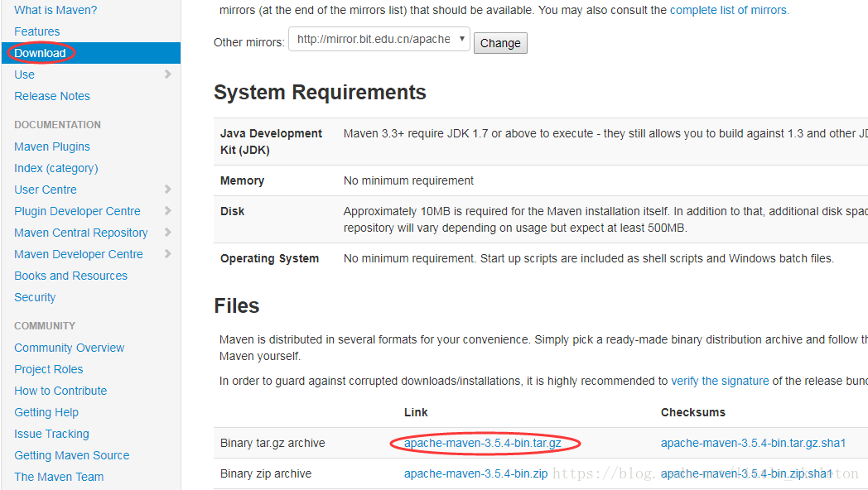This screenshot has width=868, height=490.
Task: Expand the Use submenu chevron
Action: tap(168, 74)
